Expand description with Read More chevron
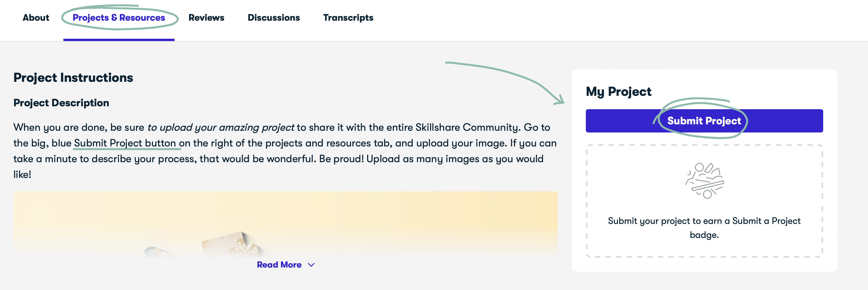Image resolution: width=868 pixels, height=290 pixels. coord(311,265)
